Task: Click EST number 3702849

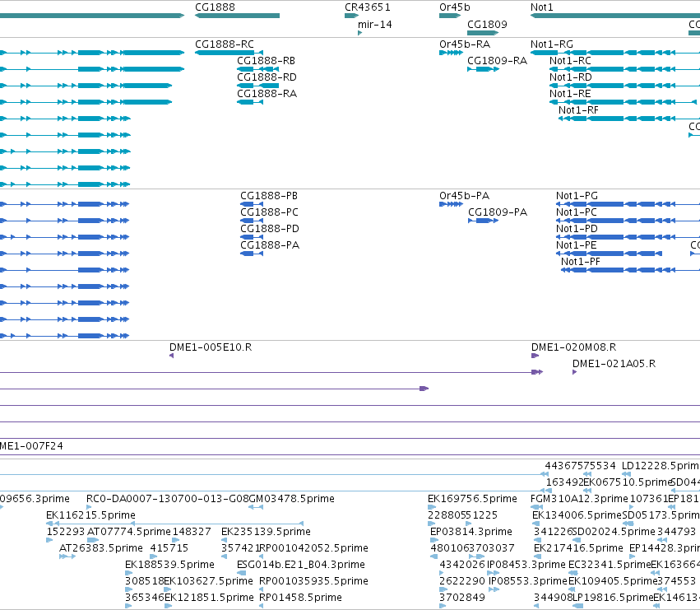Action: tap(461, 598)
